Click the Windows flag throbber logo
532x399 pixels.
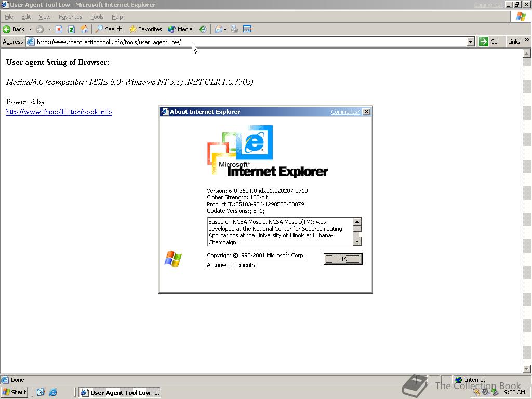[x=521, y=17]
